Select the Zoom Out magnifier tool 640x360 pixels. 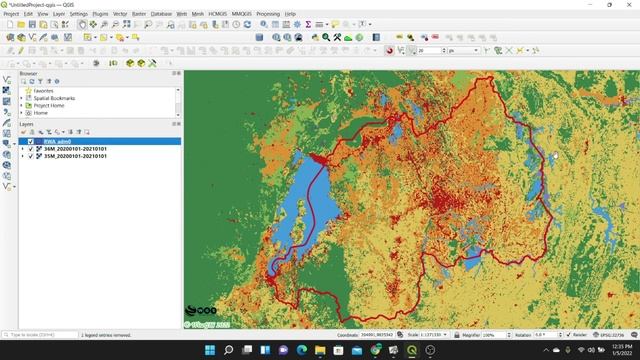[x=115, y=24]
